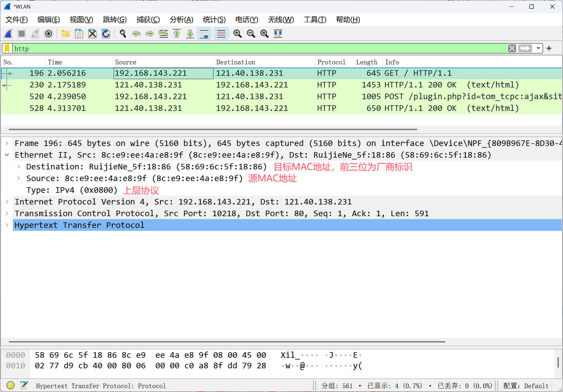Open the capture options gear icon
Image resolution: width=563 pixels, height=392 pixels.
point(49,34)
